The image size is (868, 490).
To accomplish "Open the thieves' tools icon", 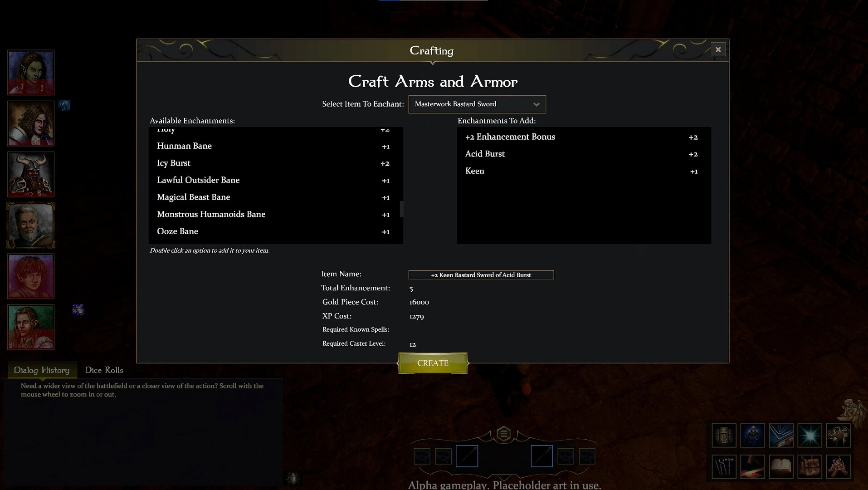I will (x=723, y=466).
